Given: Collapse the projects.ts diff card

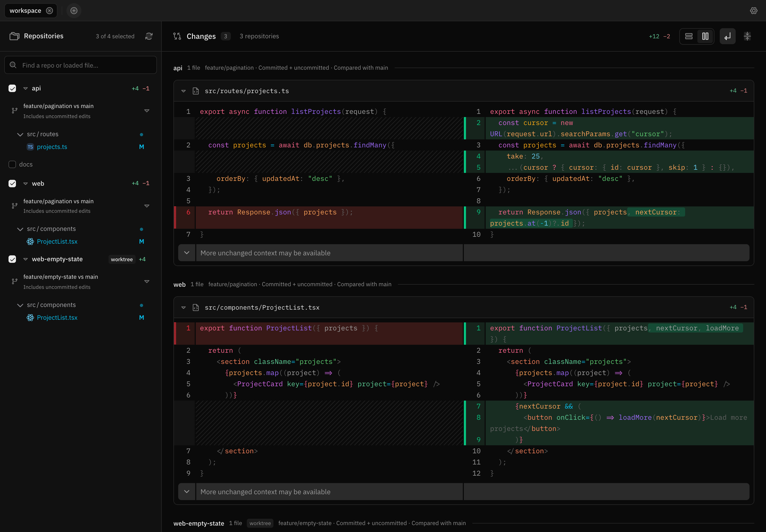Looking at the screenshot, I should point(183,91).
